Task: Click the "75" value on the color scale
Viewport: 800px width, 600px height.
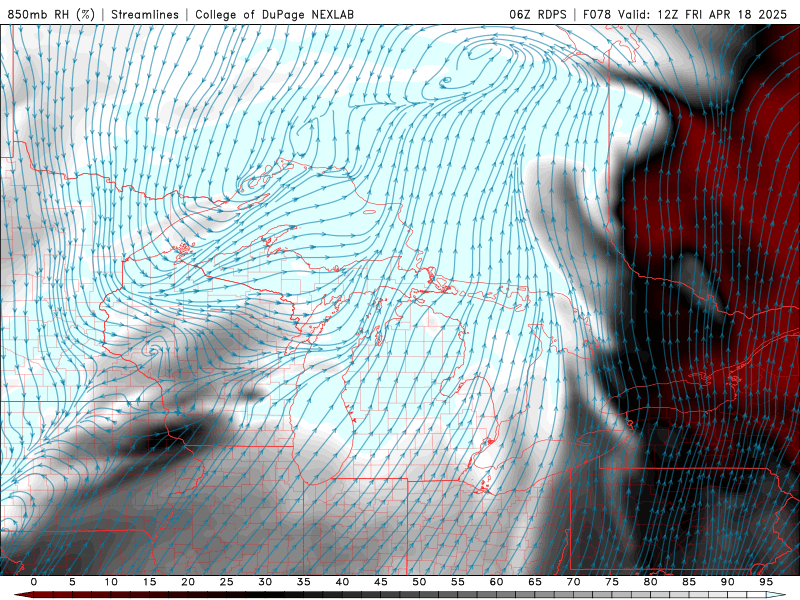Action: click(612, 582)
